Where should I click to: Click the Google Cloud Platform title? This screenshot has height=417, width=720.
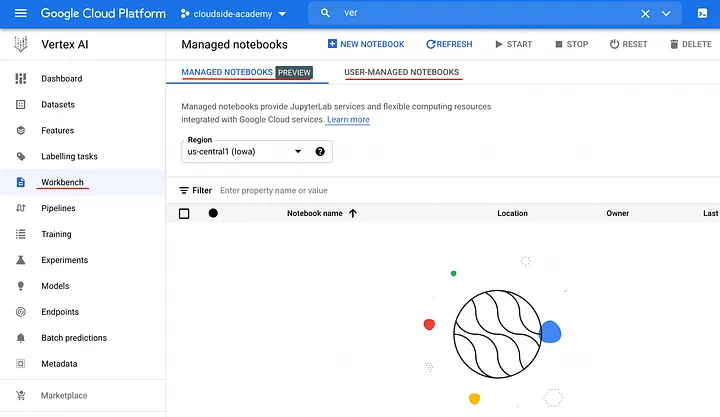coord(103,13)
